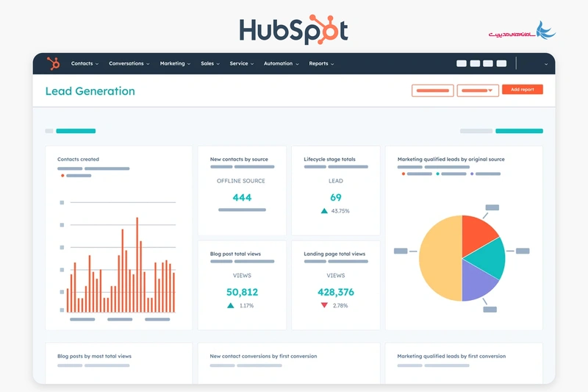Open the Contacts menu
This screenshot has width=588, height=392.
85,63
